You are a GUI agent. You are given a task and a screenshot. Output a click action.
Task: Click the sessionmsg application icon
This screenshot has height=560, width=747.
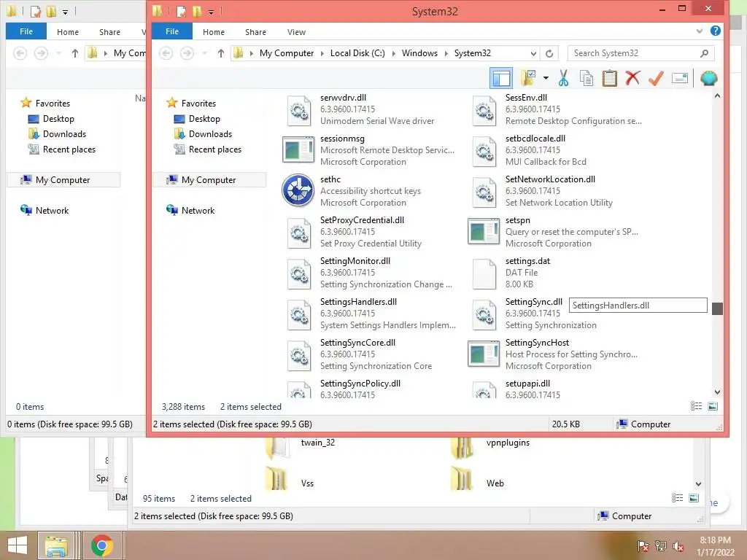298,149
